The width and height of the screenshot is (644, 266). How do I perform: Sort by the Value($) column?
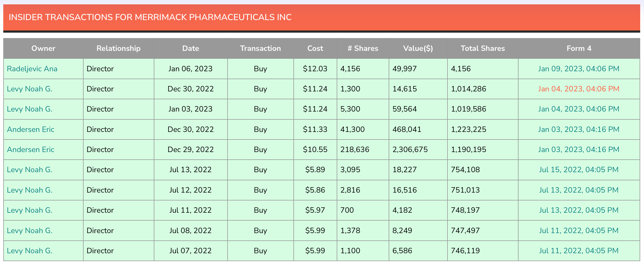coord(418,48)
